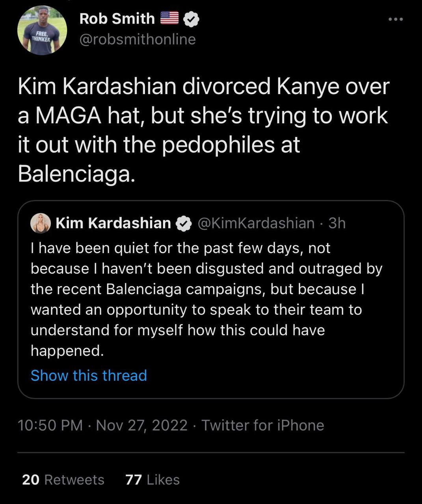
Task: View the 77 Likes list
Action: click(152, 480)
